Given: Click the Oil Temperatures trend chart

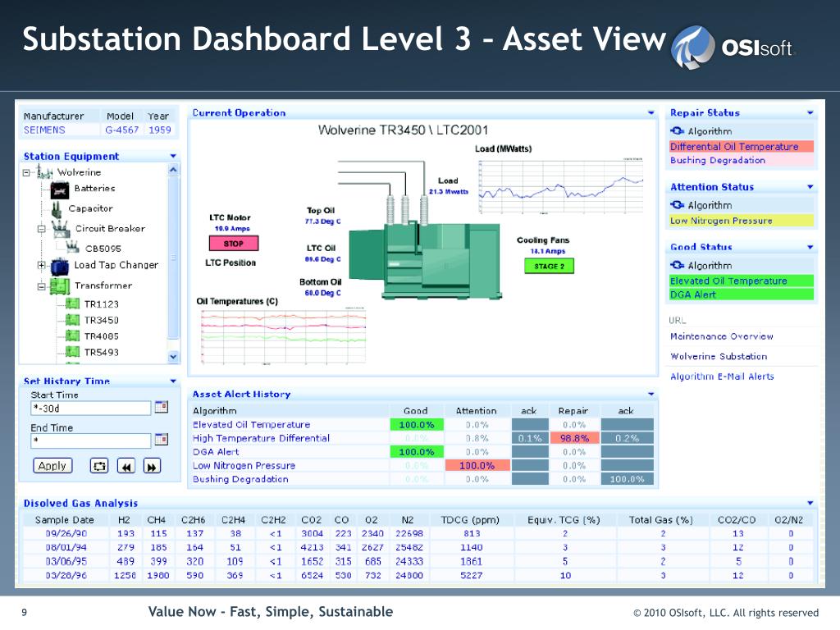Looking at the screenshot, I should (283, 337).
